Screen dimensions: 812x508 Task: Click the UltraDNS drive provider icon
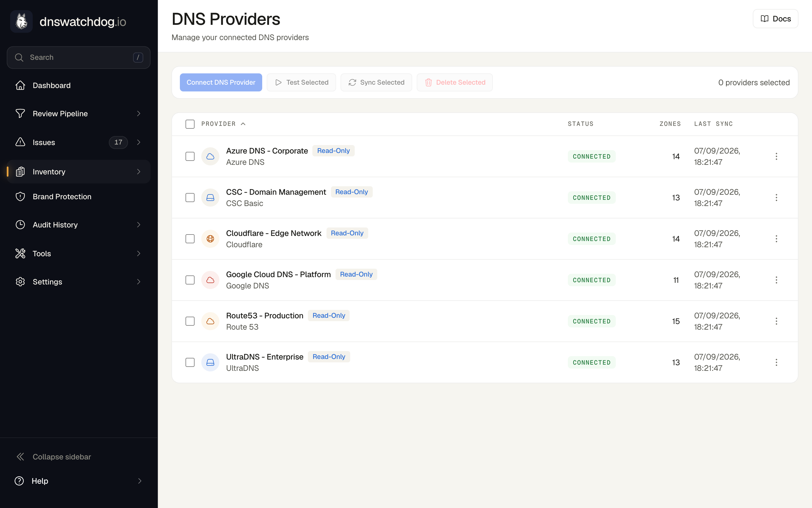coord(210,363)
